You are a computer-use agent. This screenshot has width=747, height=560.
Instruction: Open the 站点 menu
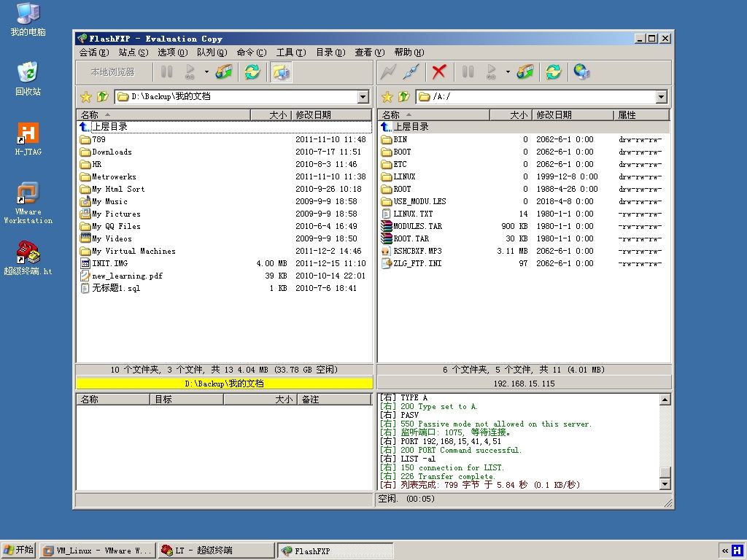[133, 52]
